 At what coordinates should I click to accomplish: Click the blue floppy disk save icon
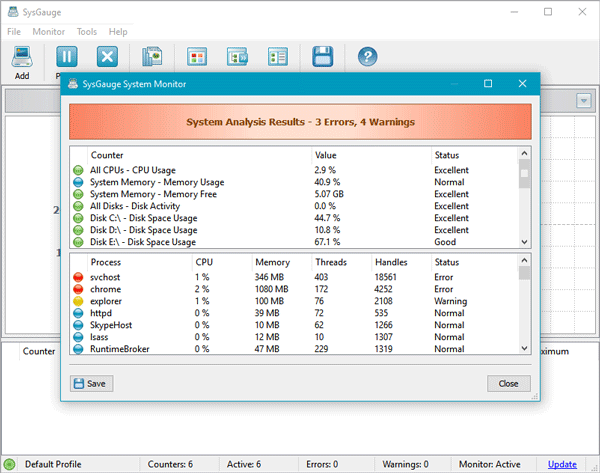(x=322, y=59)
